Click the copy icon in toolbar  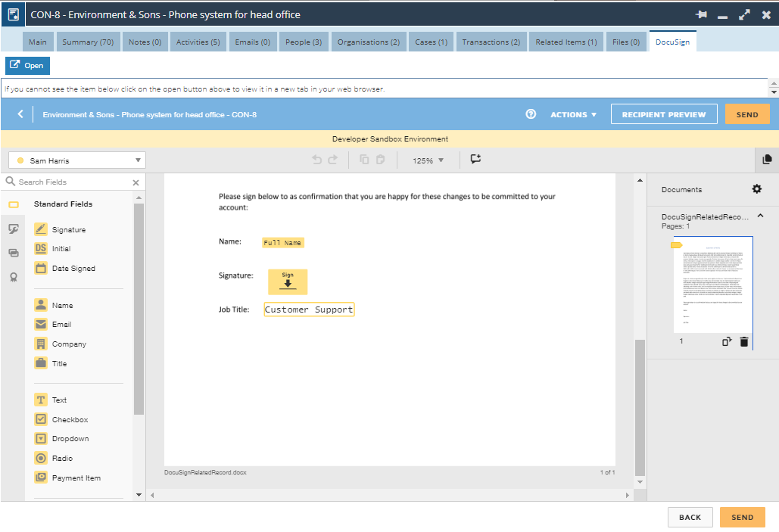[x=364, y=160]
